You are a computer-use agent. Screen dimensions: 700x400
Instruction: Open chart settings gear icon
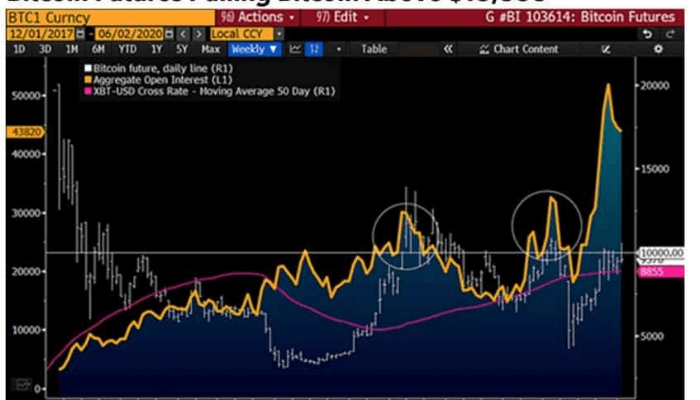tap(658, 49)
